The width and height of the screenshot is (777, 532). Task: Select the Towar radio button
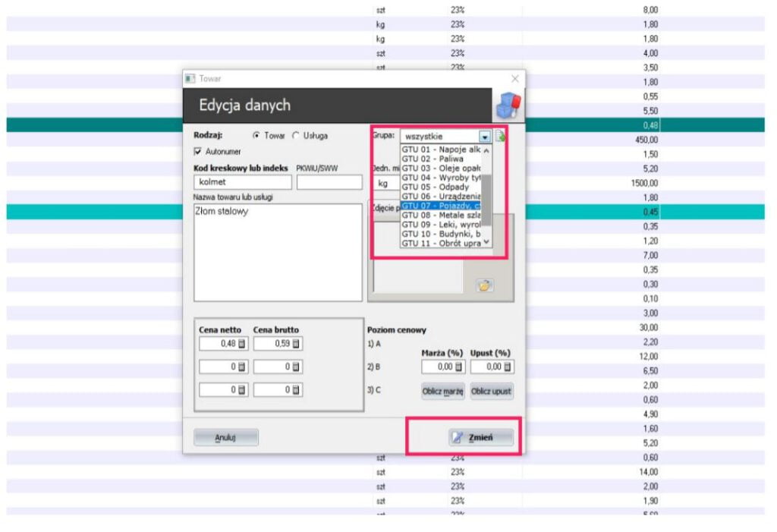pyautogui.click(x=256, y=136)
